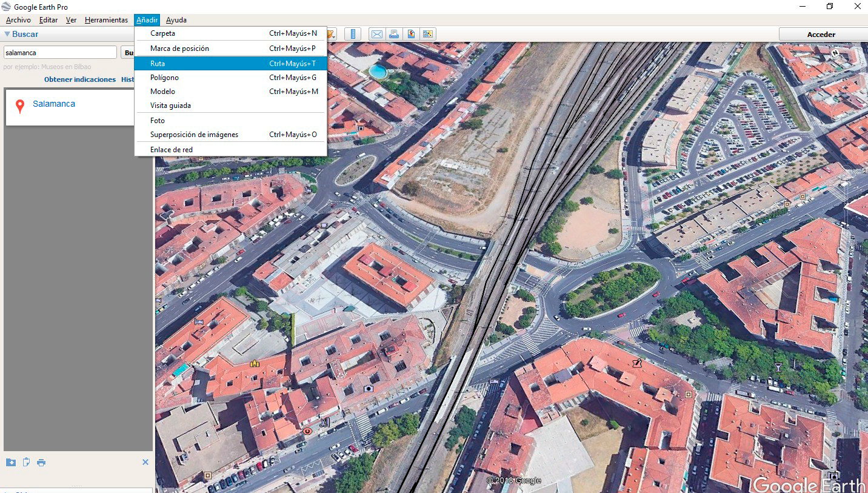868x493 pixels.
Task: Choose Foto from the menu
Action: click(231, 121)
